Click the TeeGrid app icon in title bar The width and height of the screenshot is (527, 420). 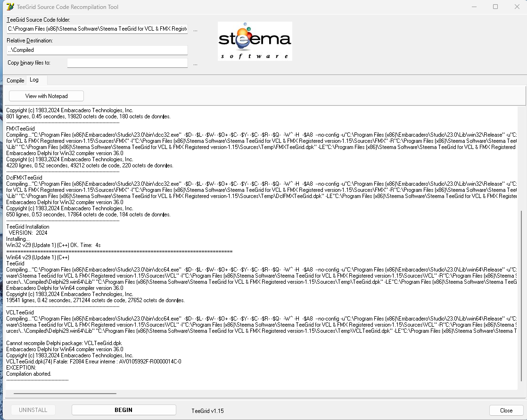tap(10, 7)
